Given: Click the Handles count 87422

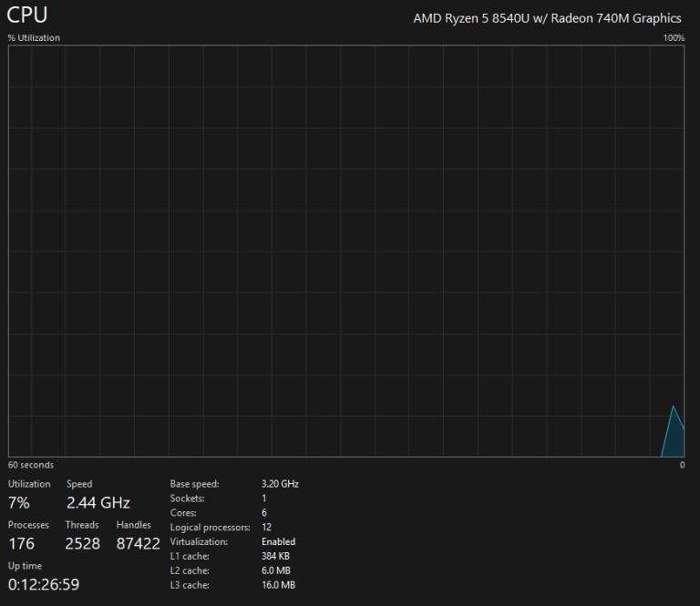Looking at the screenshot, I should click(x=139, y=544).
